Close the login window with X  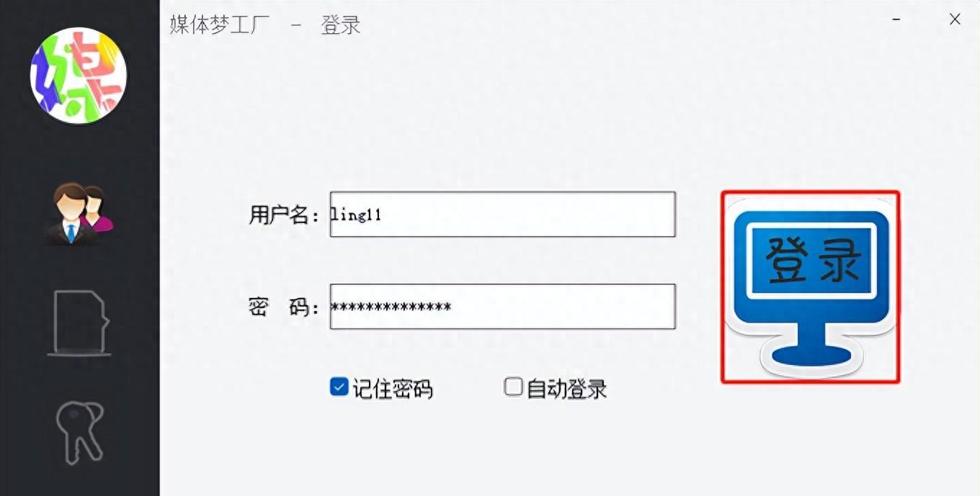955,19
